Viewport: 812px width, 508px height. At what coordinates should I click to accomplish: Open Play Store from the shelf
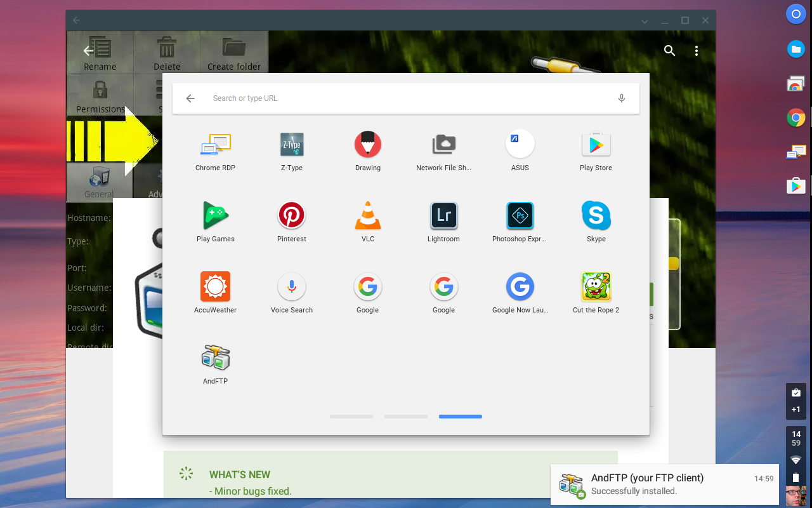796,186
